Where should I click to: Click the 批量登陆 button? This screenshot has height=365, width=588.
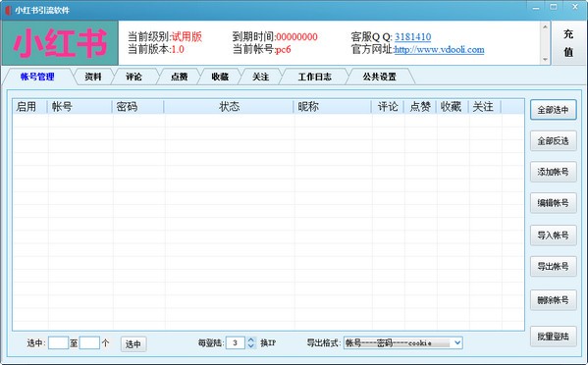[x=553, y=337]
